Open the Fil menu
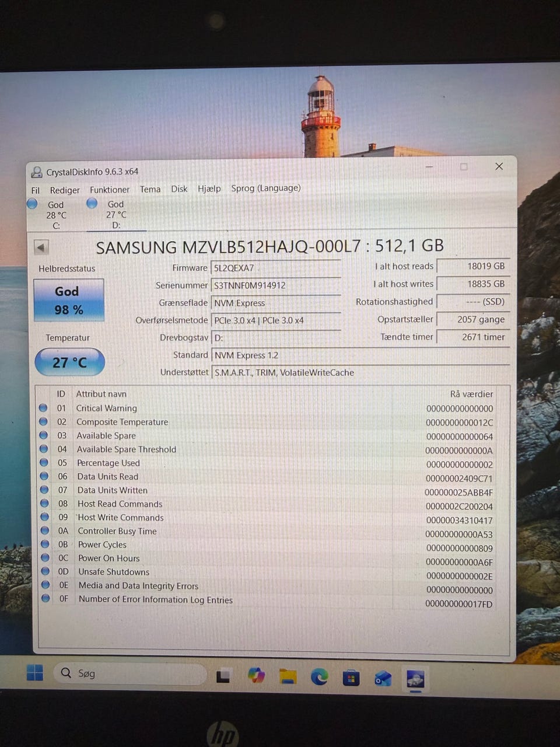 (36, 190)
